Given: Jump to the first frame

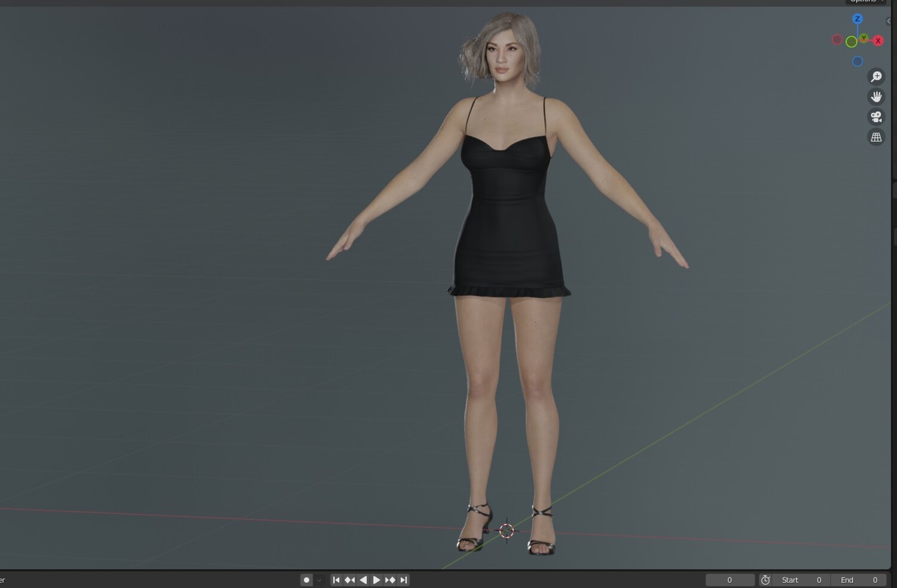Looking at the screenshot, I should pos(336,580).
